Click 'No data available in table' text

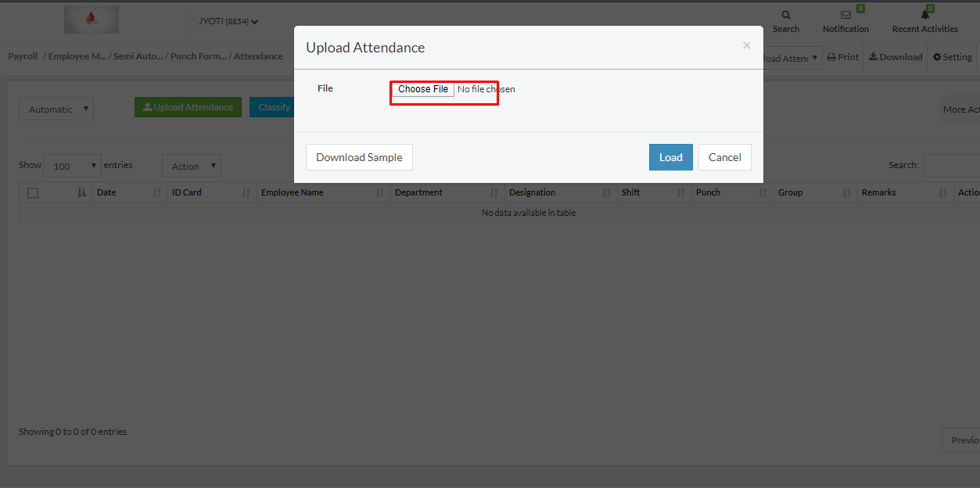(x=529, y=213)
